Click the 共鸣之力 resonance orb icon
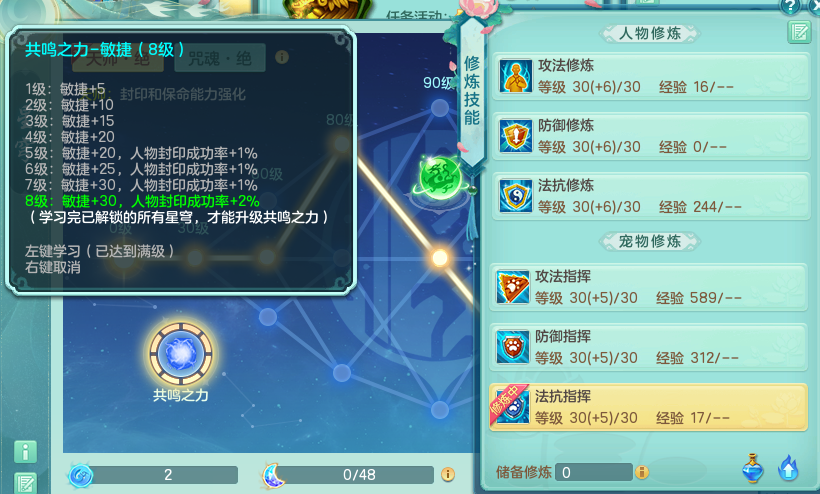 (181, 353)
